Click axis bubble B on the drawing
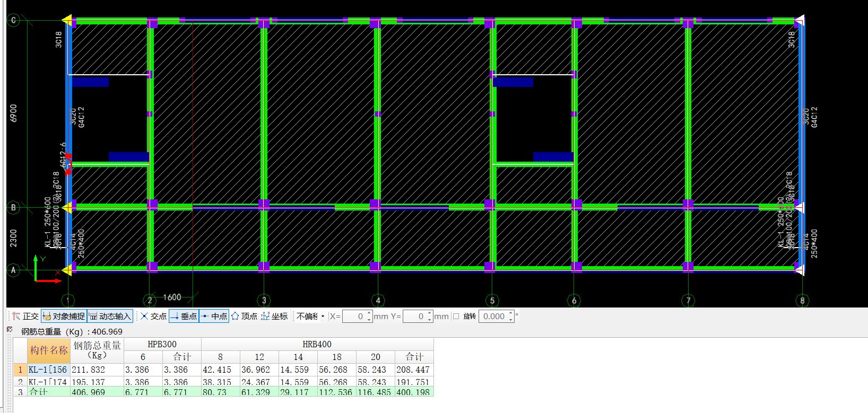 click(13, 207)
